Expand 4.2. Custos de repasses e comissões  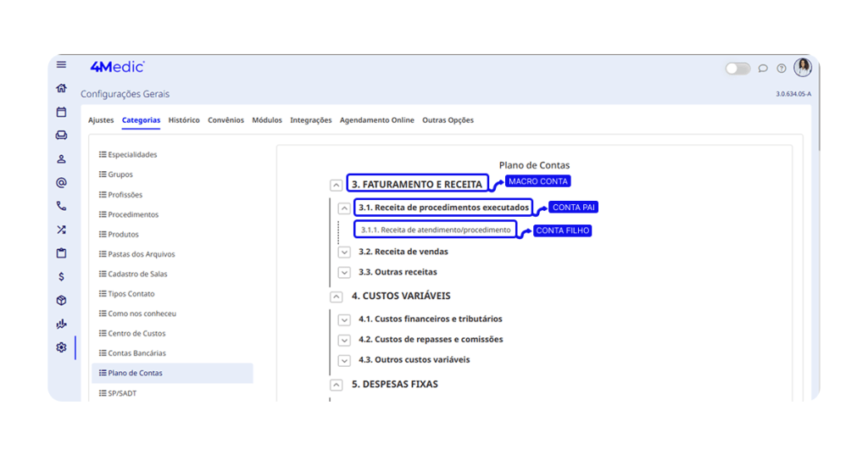344,340
